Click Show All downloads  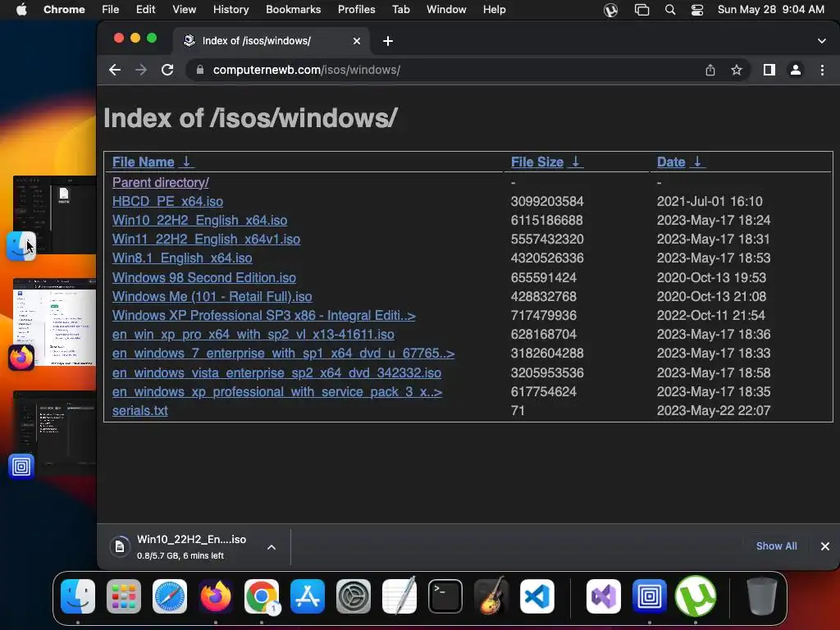tap(776, 546)
